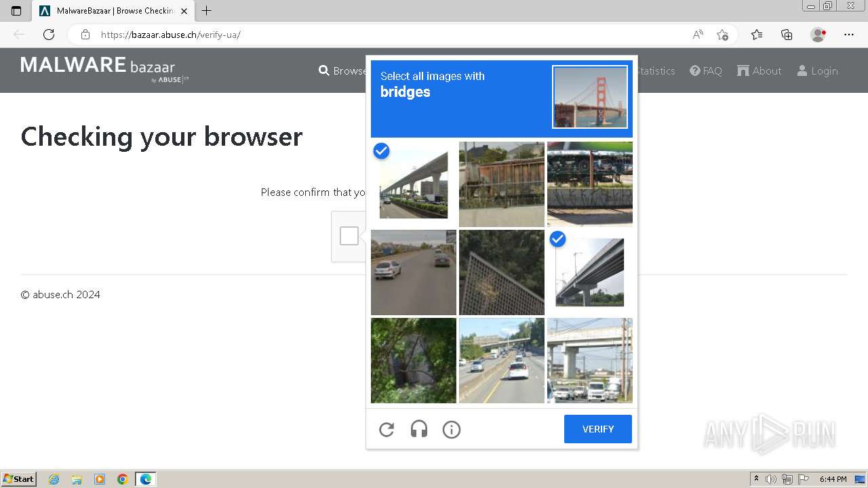Toggle read aloud icon in address bar
This screenshot has width=868, height=488.
coord(698,35)
